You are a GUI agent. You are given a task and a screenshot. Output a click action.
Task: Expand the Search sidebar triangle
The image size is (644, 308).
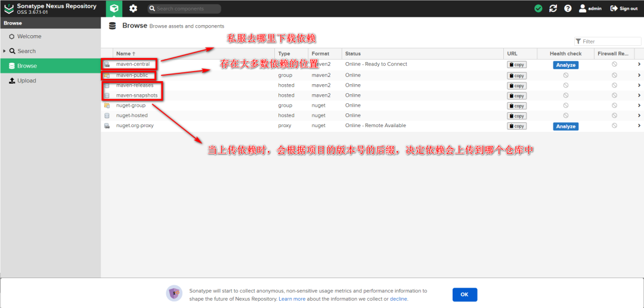coord(5,51)
